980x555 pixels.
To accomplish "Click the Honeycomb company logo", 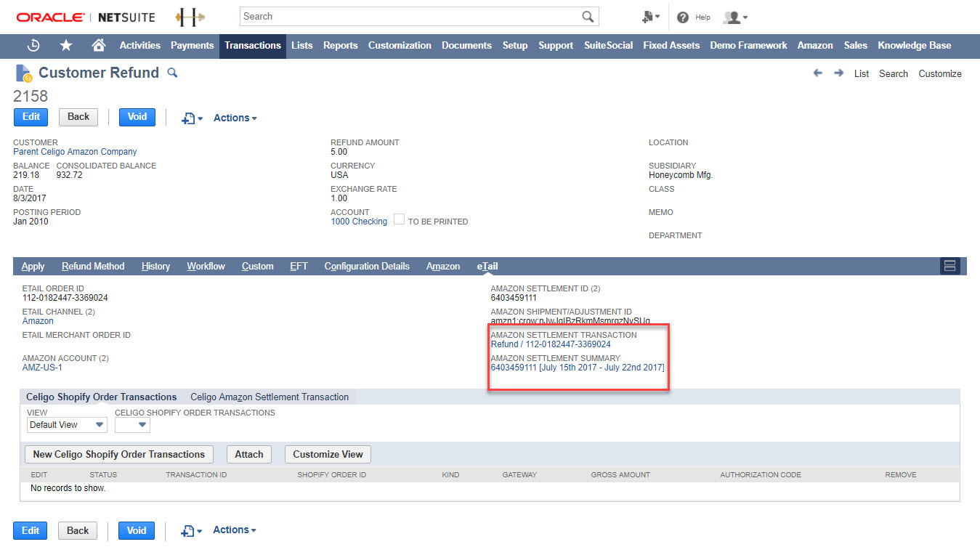I will (x=190, y=17).
